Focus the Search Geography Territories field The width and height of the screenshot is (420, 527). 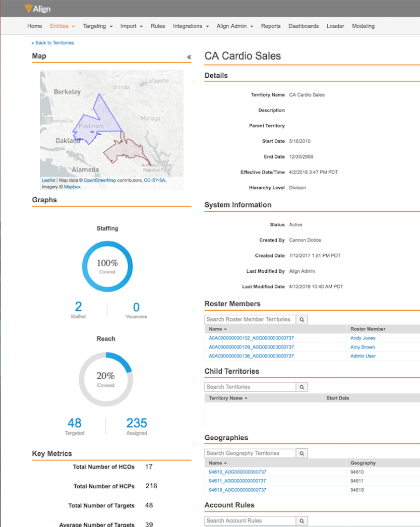(x=250, y=453)
